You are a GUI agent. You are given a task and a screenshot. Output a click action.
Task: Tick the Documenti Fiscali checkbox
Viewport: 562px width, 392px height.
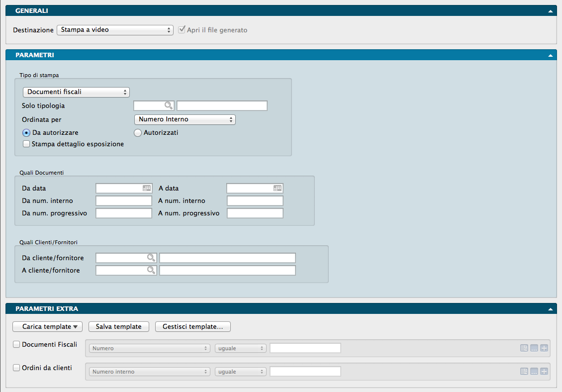pyautogui.click(x=16, y=344)
